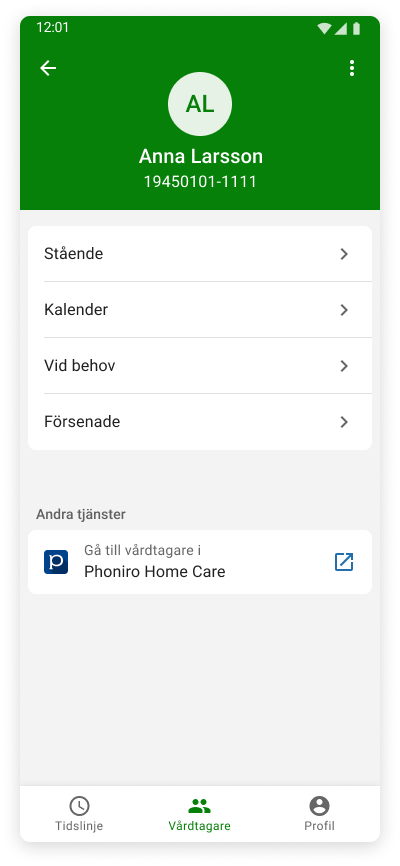This screenshot has width=400, height=866.
Task: Tap the Anna Larsson name header
Action: click(201, 156)
